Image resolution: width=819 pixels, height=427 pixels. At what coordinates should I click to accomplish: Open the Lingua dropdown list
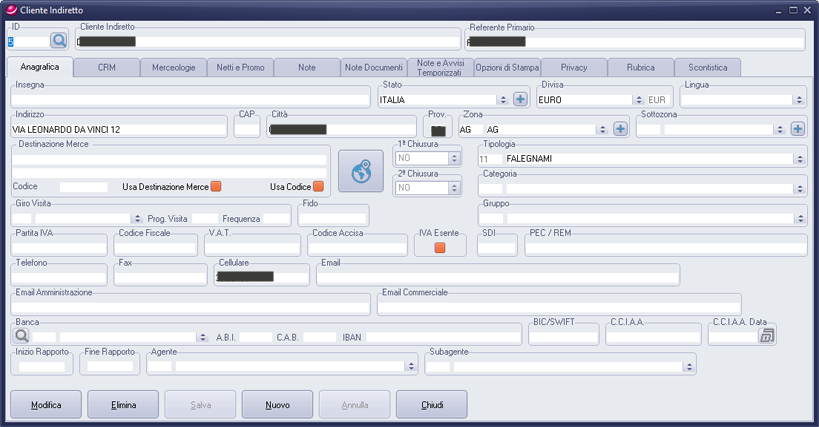pyautogui.click(x=798, y=100)
